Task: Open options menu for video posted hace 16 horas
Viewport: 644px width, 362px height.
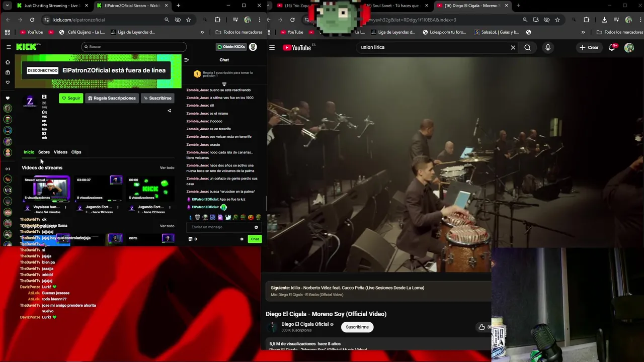Action: click(x=118, y=207)
